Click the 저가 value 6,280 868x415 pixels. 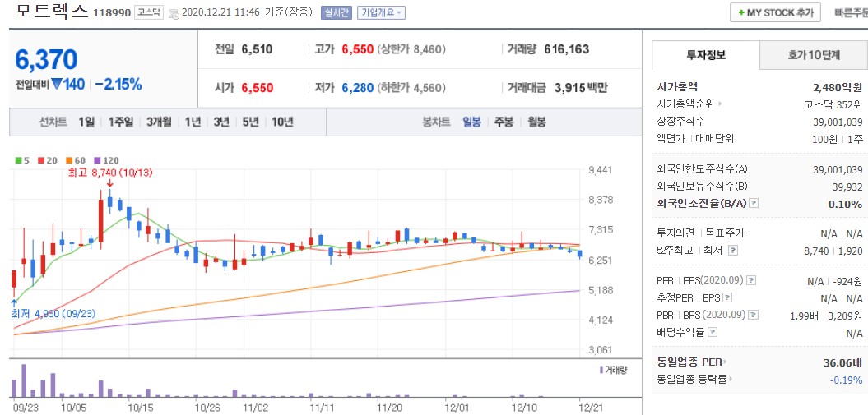click(358, 87)
